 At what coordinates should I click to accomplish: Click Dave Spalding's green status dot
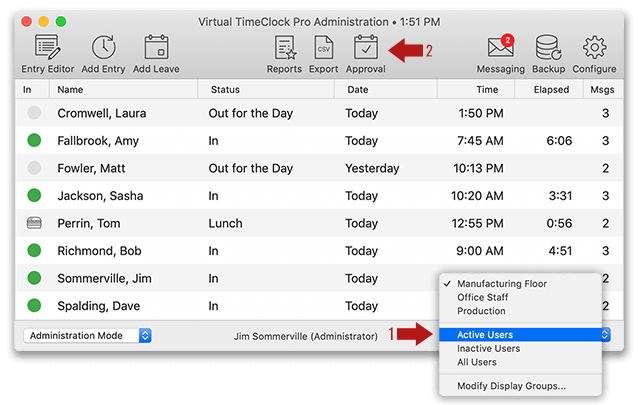[x=34, y=305]
